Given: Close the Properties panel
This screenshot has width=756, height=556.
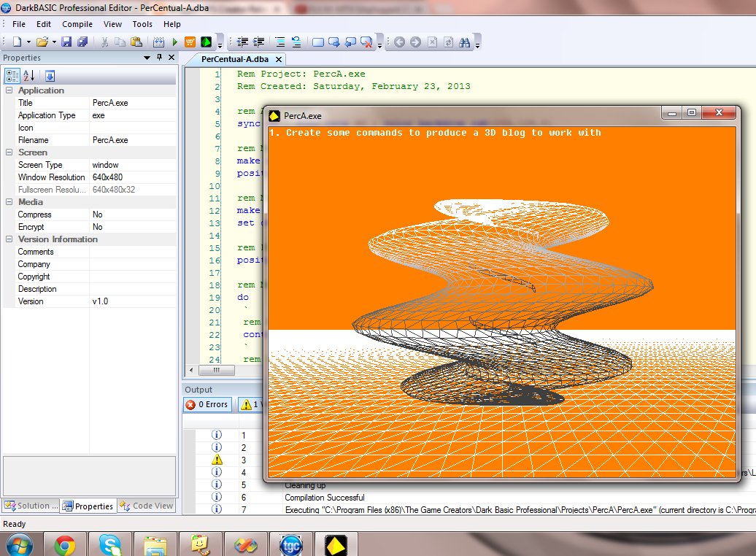Looking at the screenshot, I should [171, 58].
